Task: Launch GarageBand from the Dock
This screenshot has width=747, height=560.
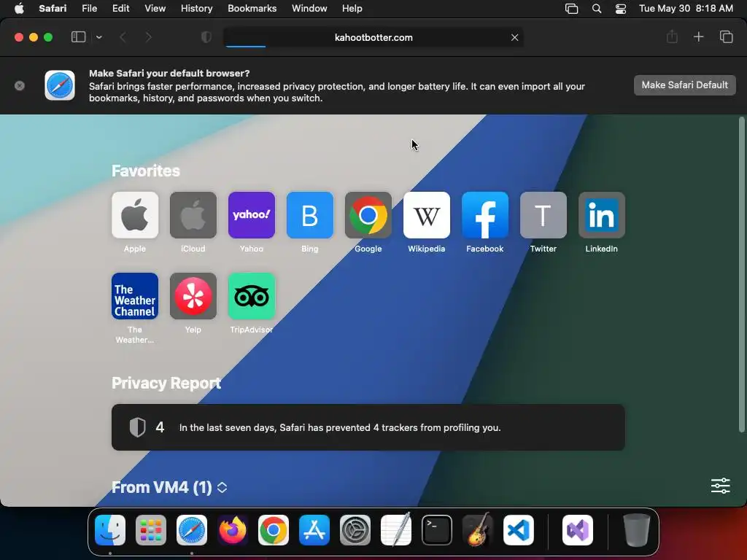Action: pos(478,530)
